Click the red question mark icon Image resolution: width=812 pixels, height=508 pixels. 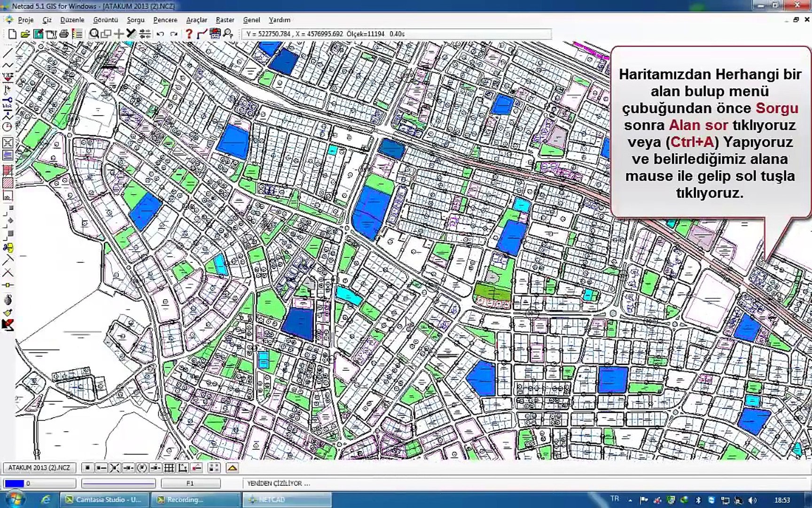[189, 34]
